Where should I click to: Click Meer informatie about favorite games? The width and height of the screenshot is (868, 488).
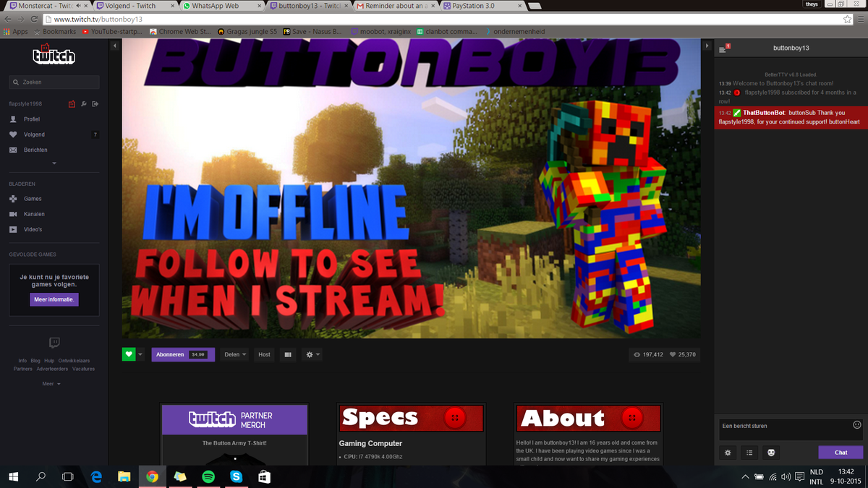point(54,299)
